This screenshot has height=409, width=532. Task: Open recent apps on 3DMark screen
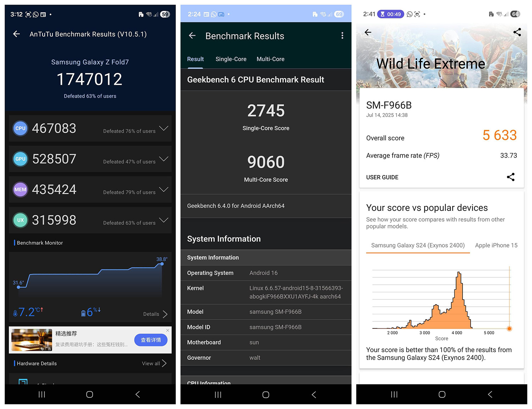(394, 394)
